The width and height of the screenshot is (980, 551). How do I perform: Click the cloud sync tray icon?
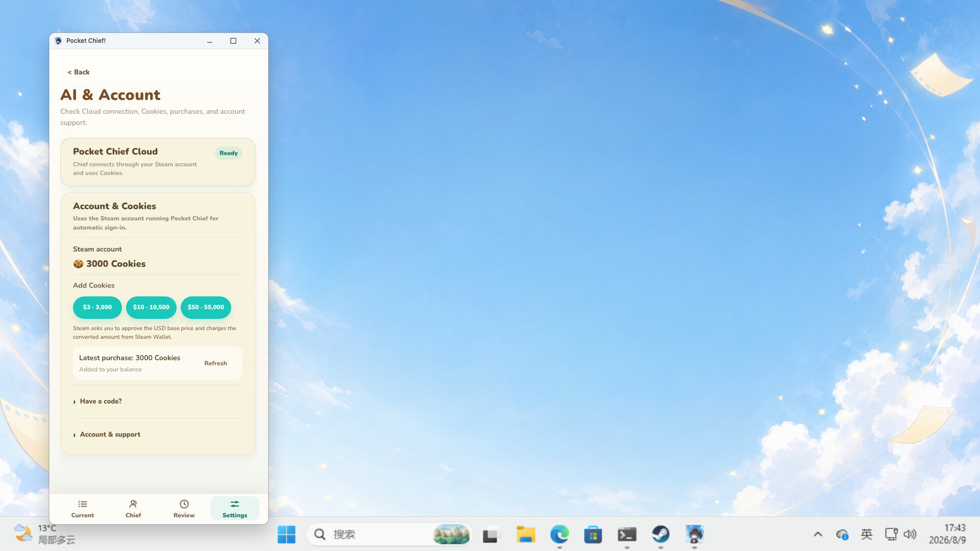coord(842,534)
